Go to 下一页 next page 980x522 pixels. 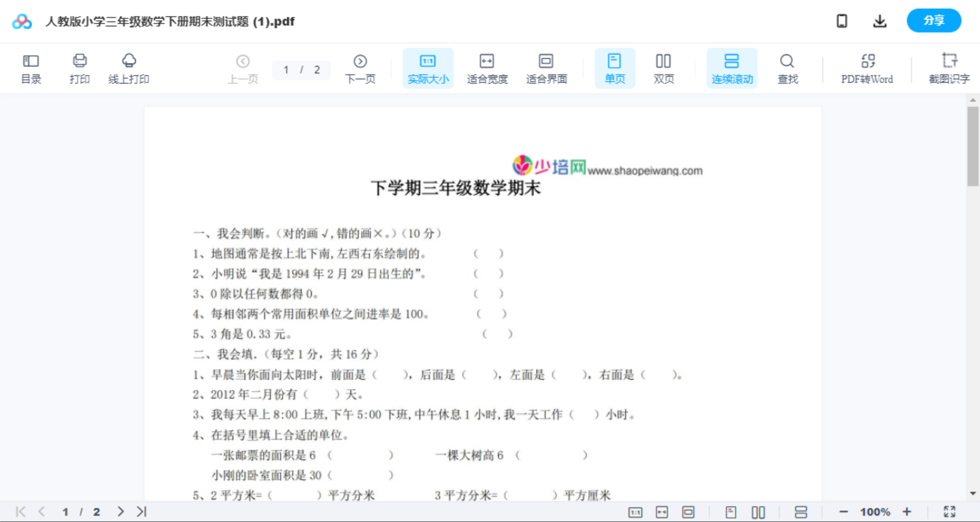pyautogui.click(x=360, y=68)
